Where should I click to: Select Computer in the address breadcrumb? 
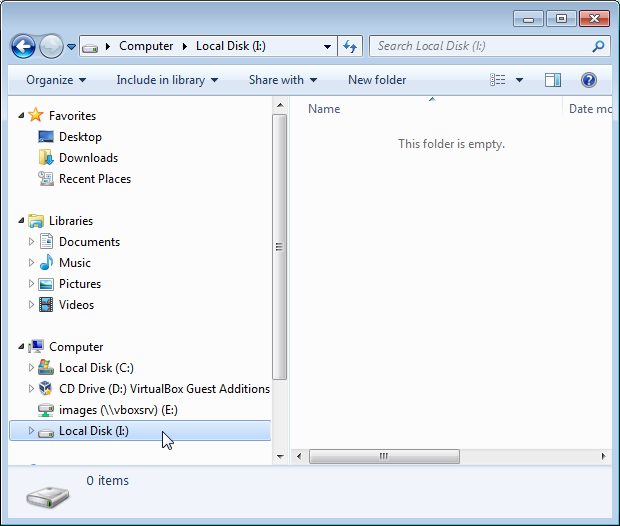point(146,46)
